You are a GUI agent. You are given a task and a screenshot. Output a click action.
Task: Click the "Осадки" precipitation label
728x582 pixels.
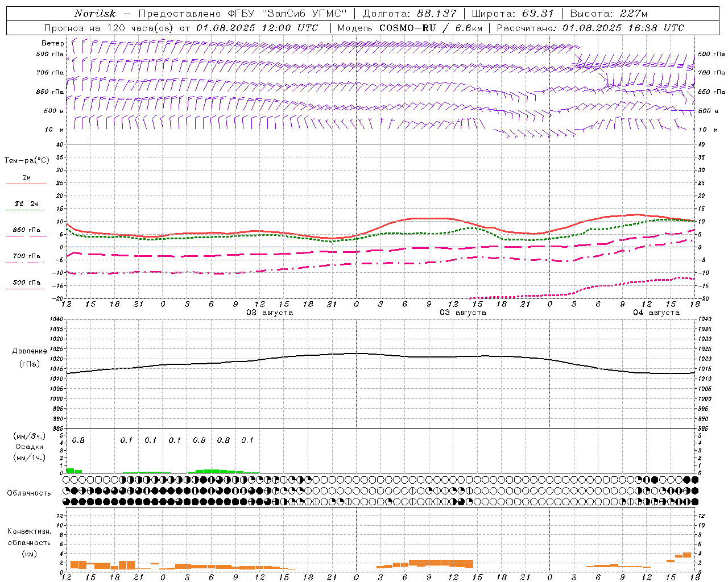pos(30,447)
